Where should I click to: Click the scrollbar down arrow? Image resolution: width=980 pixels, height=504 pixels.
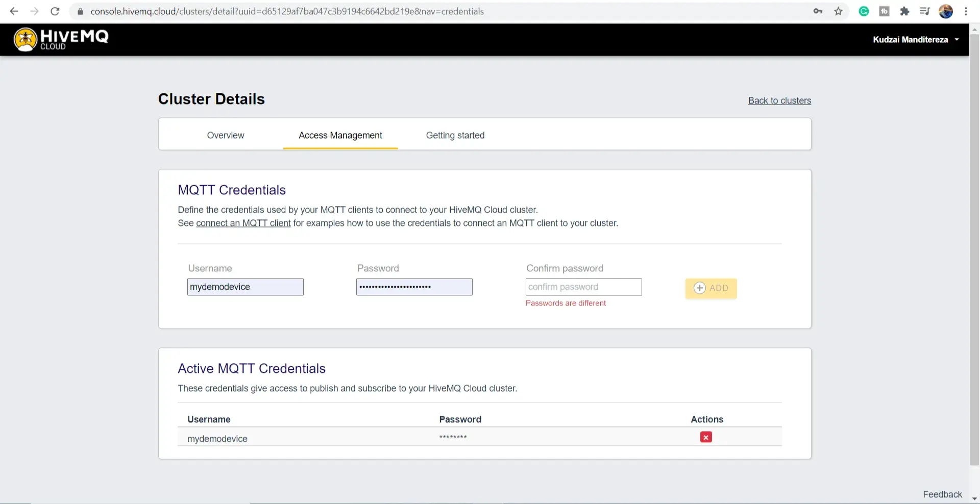click(974, 499)
